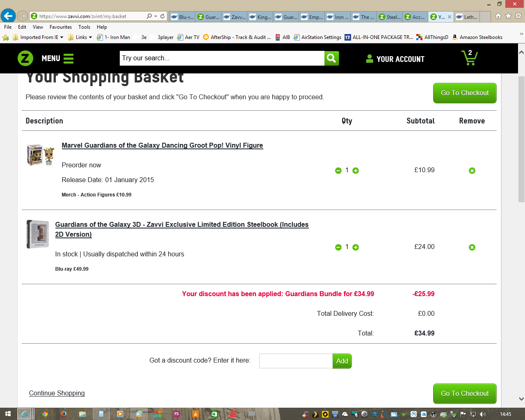Open Action Center flag tray icon

(463, 414)
